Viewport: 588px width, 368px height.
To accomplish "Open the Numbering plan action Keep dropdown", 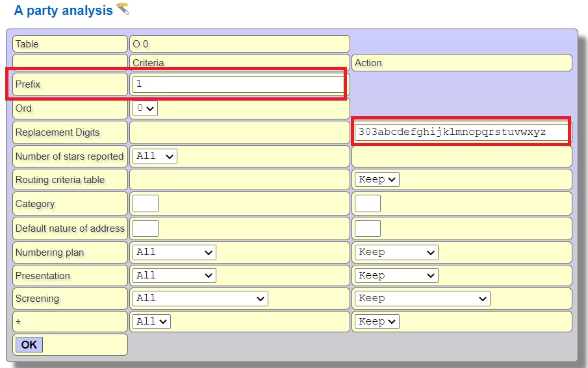I will [x=396, y=252].
